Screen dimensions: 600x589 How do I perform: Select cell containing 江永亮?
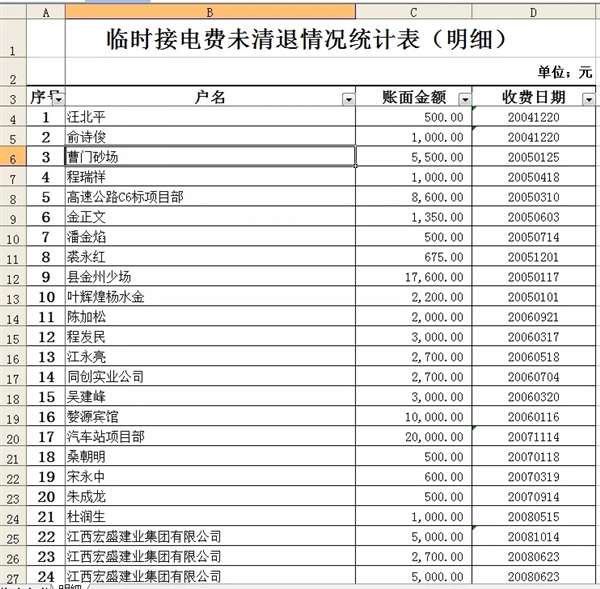point(210,356)
